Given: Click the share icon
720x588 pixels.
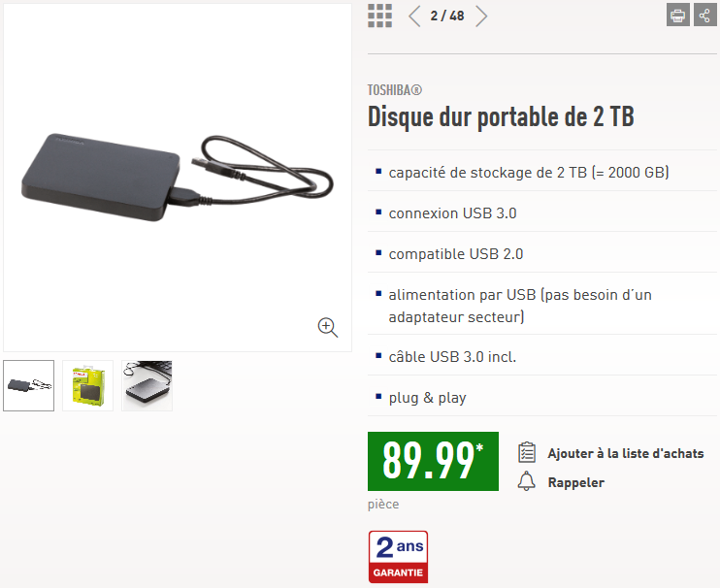Looking at the screenshot, I should [x=704, y=15].
